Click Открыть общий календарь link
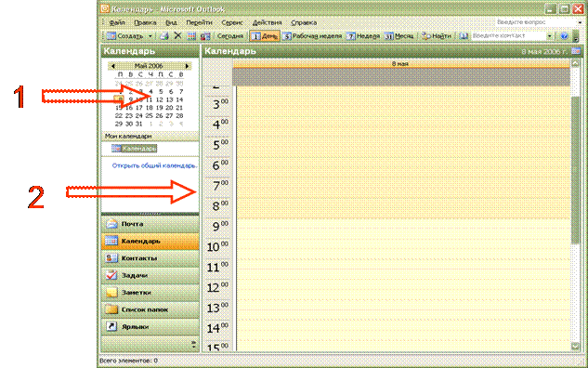This screenshot has height=368, width=588. tap(154, 165)
